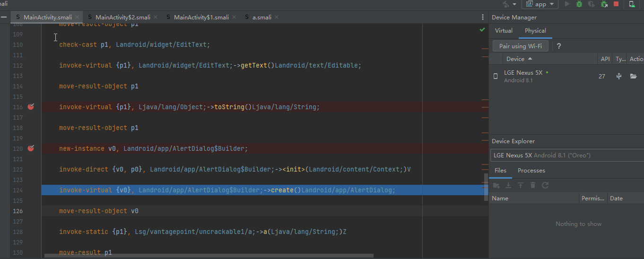Click the green inspection checkmark in editor
The width and height of the screenshot is (644, 259).
[482, 30]
